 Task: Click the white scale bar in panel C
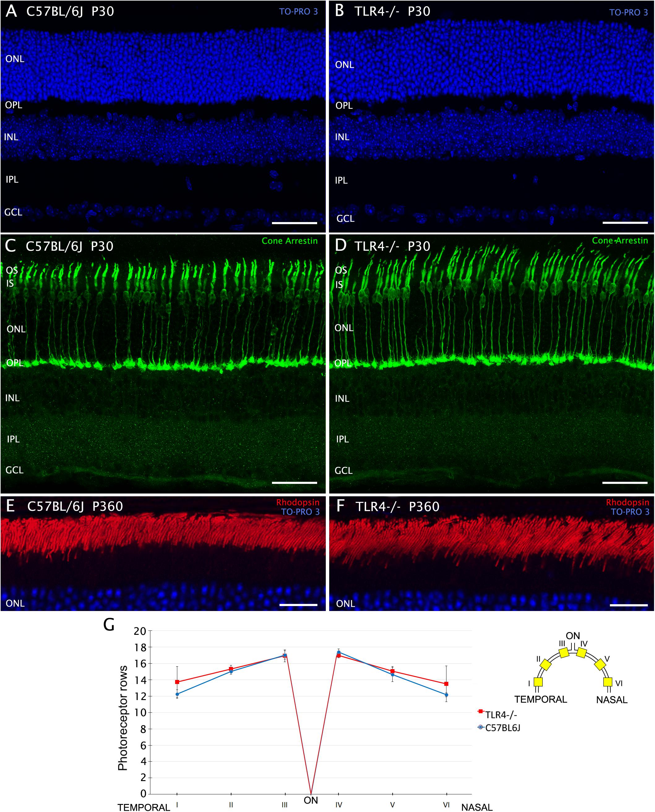coord(294,482)
